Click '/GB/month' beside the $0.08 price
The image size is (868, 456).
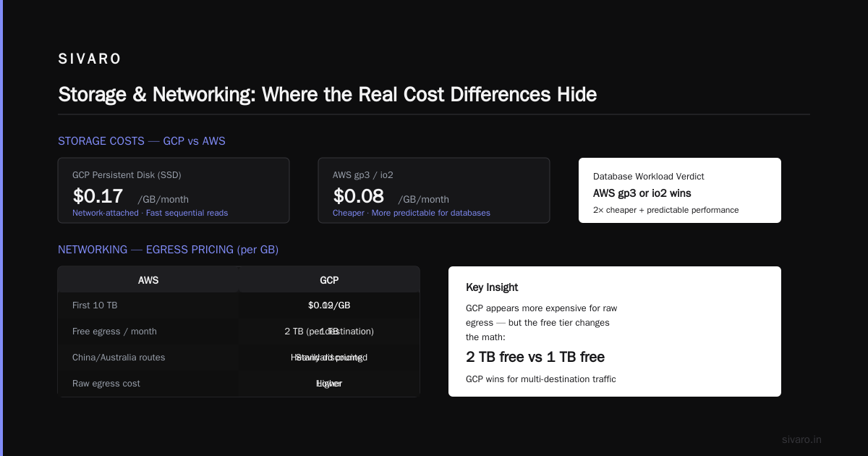tap(423, 200)
